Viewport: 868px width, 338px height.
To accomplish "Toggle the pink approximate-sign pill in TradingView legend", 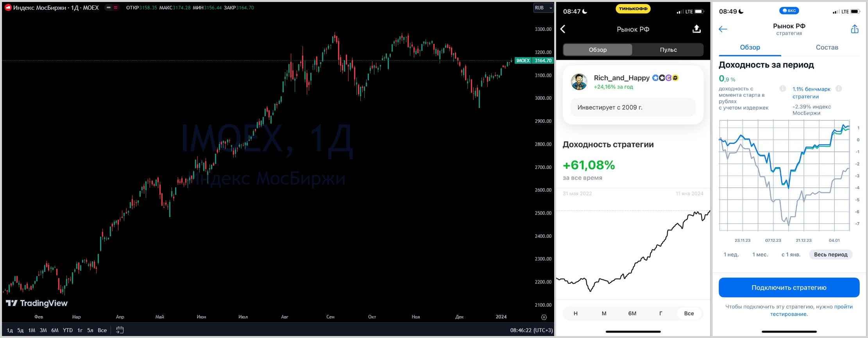I will pyautogui.click(x=116, y=8).
